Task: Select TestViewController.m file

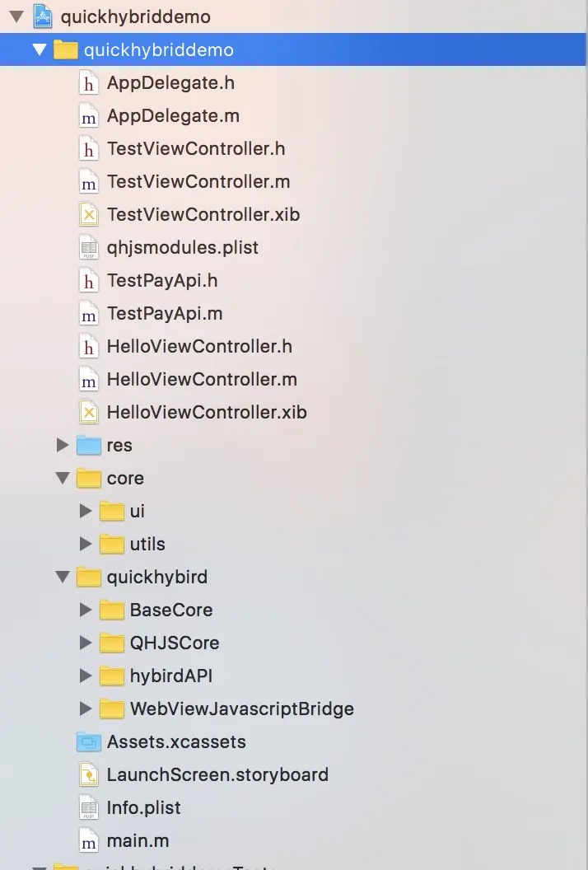Action: 198,182
